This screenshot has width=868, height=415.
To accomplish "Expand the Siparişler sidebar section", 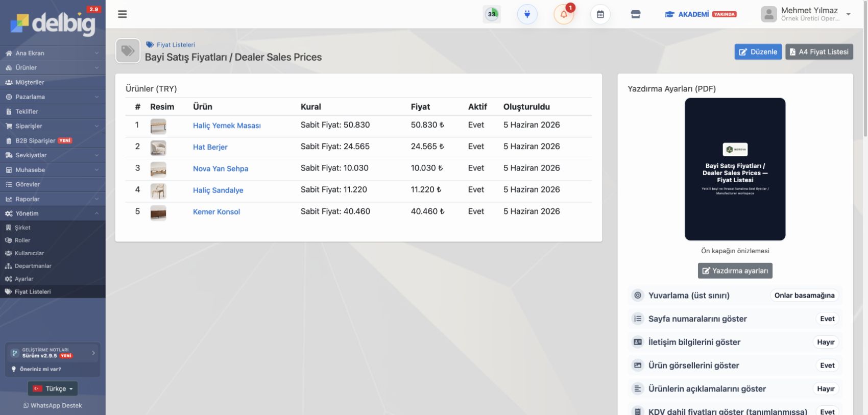I will (x=53, y=126).
